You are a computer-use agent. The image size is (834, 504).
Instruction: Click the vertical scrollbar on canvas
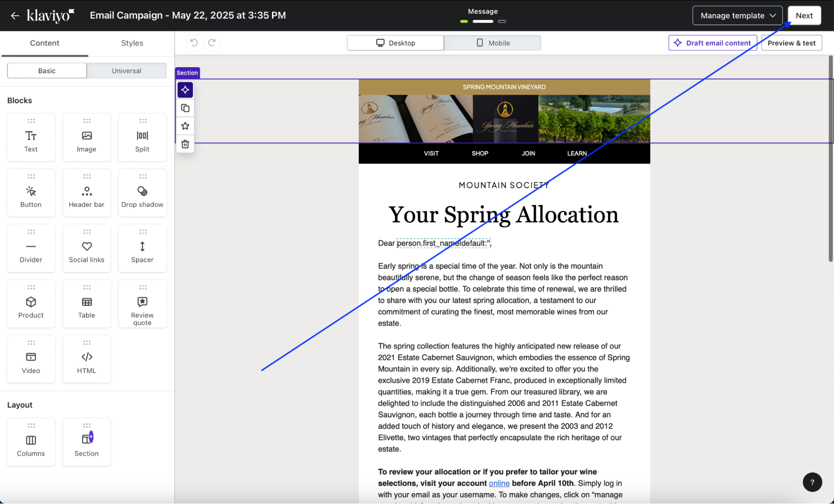coord(830,159)
